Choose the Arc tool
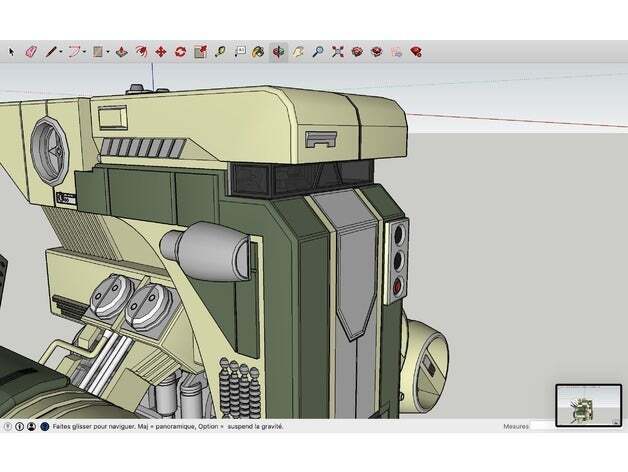This screenshot has height=472, width=628. (x=73, y=50)
